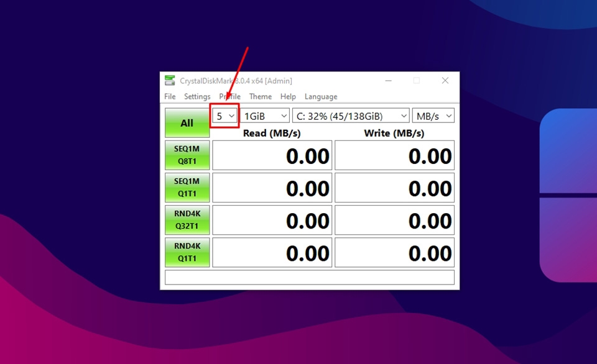The width and height of the screenshot is (597, 364).
Task: Click the SEQ1M Q1T1 write result value
Action: pos(394,188)
